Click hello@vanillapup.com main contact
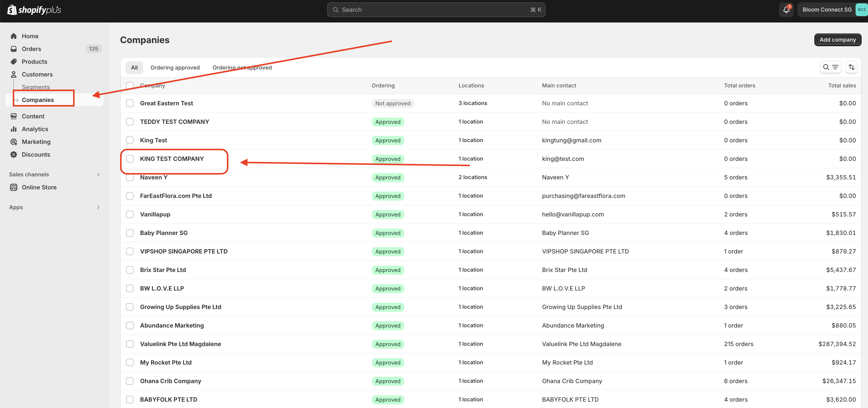This screenshot has width=868, height=408. 573,214
